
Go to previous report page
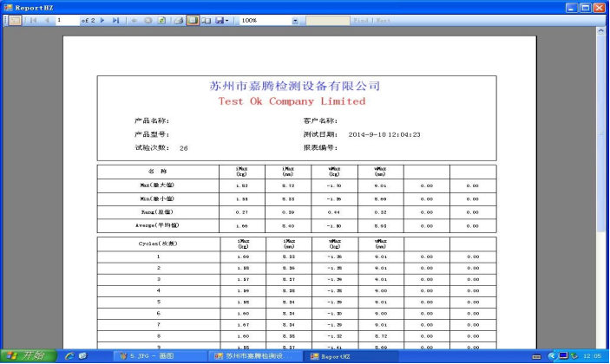(47, 20)
